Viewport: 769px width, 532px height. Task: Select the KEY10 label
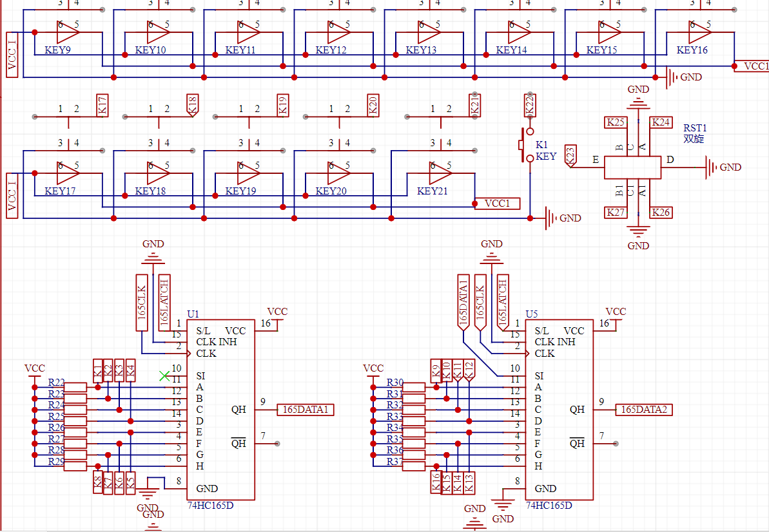151,50
